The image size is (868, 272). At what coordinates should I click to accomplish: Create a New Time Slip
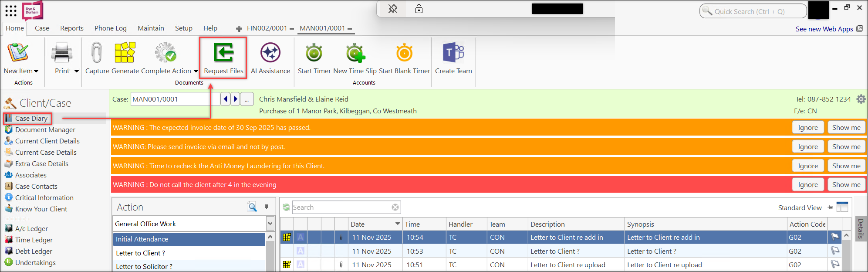(x=355, y=53)
